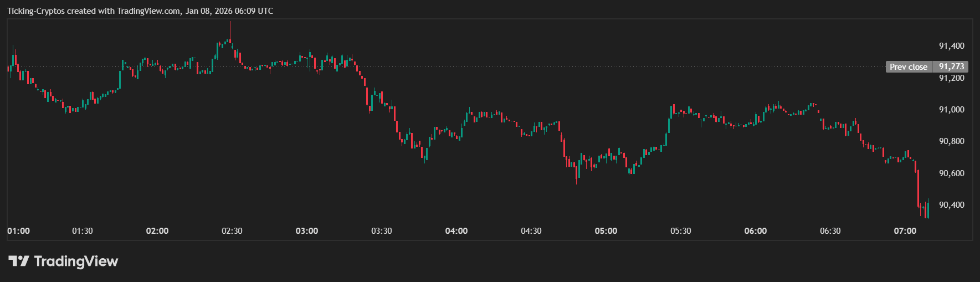
Task: Select the 91,000 price axis label
Action: click(x=951, y=110)
